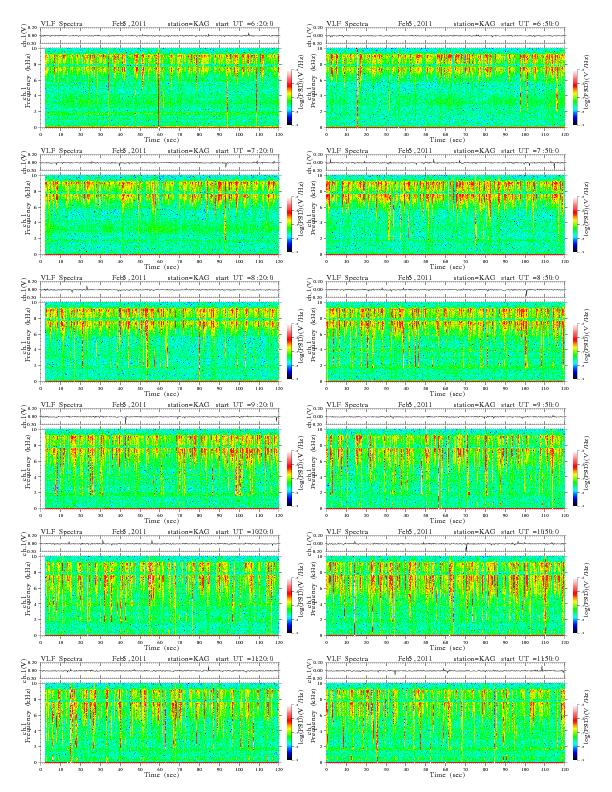Select the ch.1 waveform strip above the 7:20:0 spectrogram

coord(160,163)
